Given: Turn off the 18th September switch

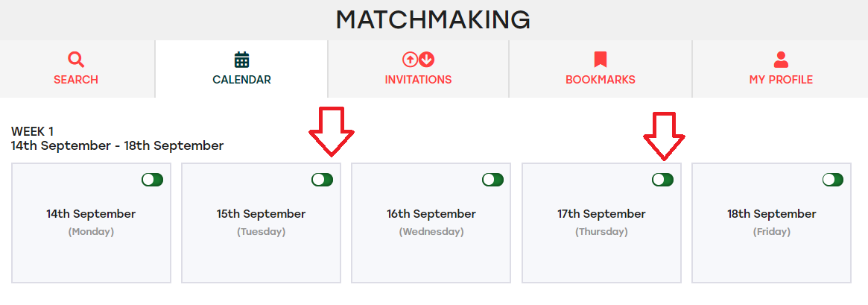Looking at the screenshot, I should 832,180.
